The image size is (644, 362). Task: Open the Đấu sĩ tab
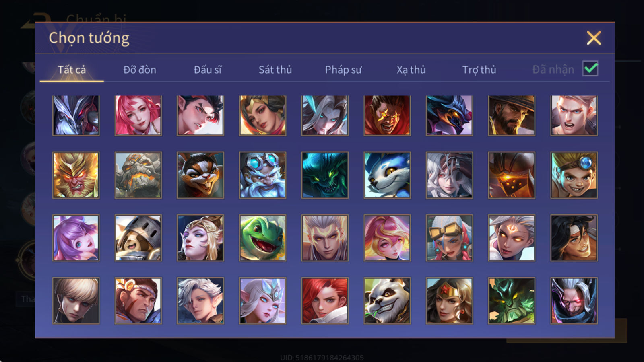207,70
